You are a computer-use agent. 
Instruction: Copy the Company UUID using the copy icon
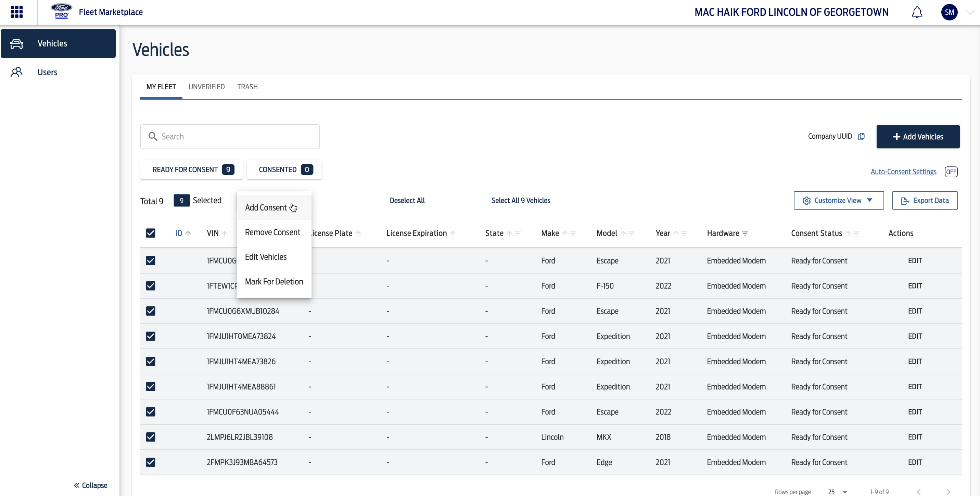click(862, 136)
